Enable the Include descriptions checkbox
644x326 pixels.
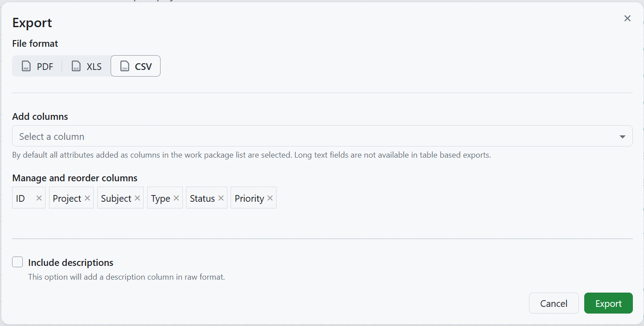pyautogui.click(x=17, y=262)
